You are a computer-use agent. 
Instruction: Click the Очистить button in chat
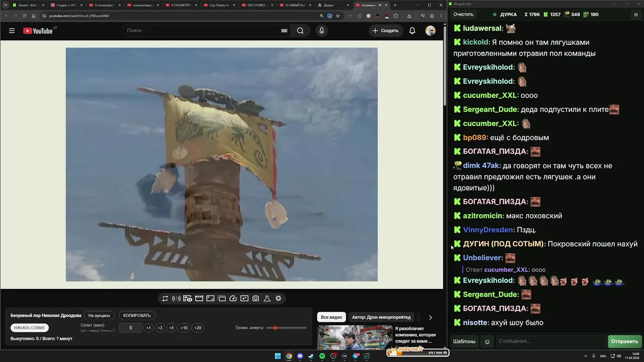pyautogui.click(x=463, y=15)
